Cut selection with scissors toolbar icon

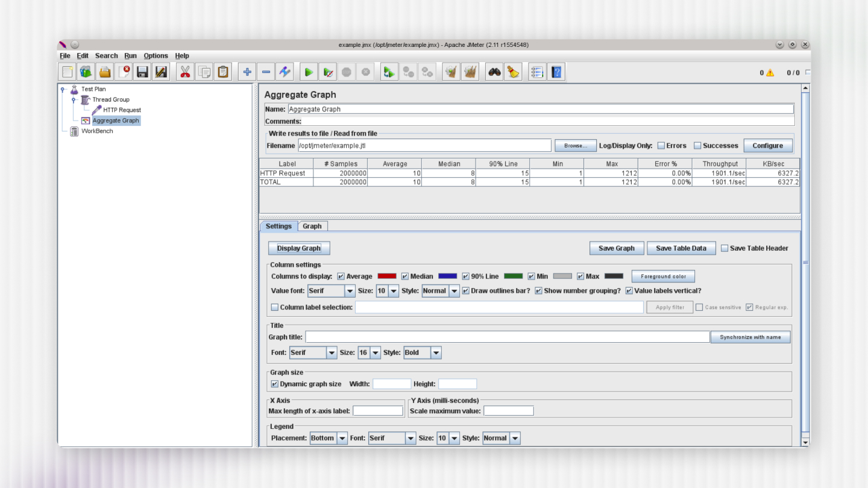[x=185, y=71]
